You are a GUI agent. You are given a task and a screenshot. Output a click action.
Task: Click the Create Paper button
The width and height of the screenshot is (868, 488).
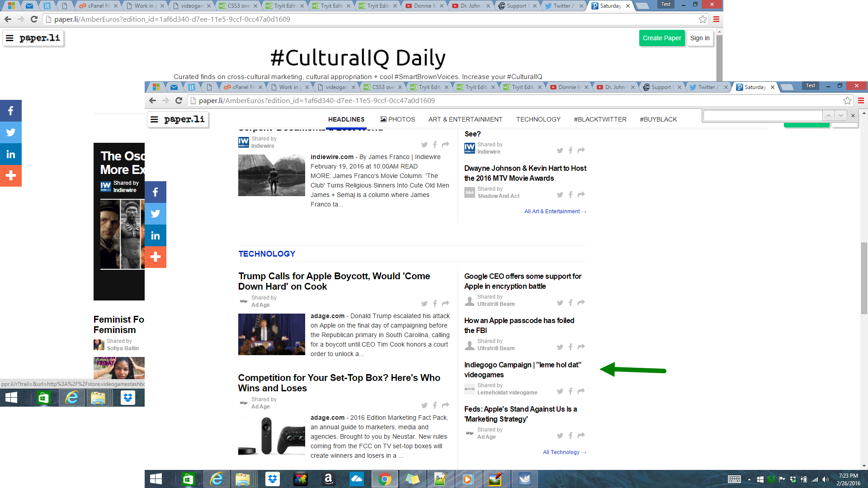pyautogui.click(x=662, y=38)
